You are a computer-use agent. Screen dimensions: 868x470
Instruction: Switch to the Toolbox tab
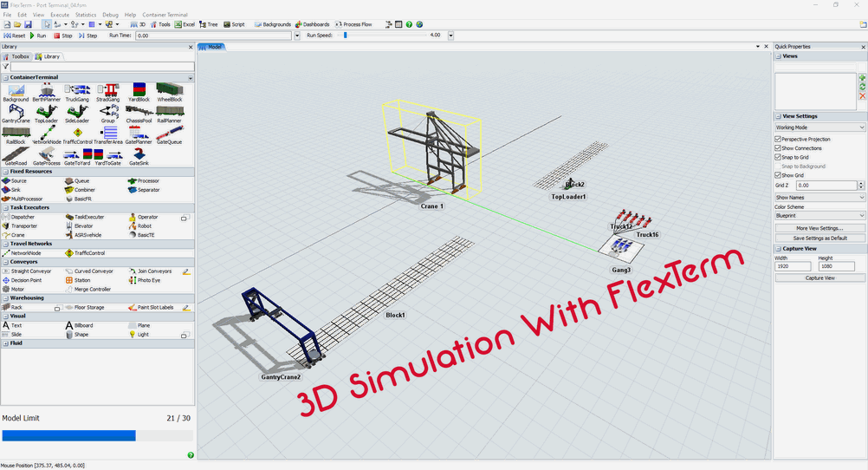tap(19, 56)
